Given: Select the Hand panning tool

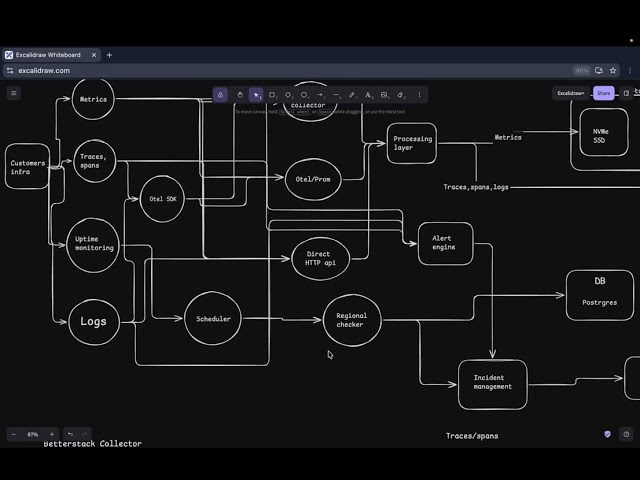Looking at the screenshot, I should coord(240,95).
